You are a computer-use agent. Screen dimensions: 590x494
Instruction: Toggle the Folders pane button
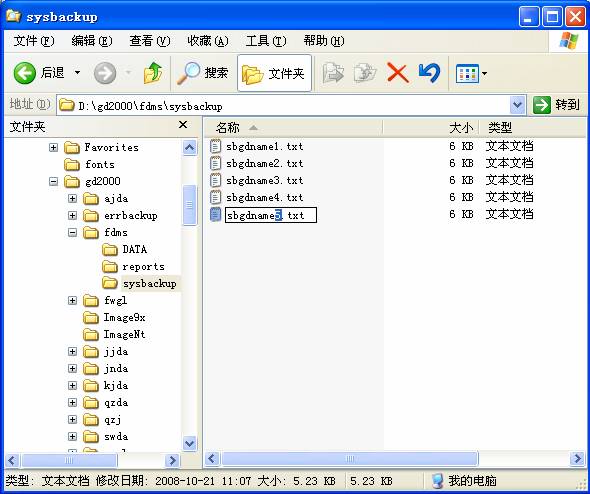click(274, 73)
